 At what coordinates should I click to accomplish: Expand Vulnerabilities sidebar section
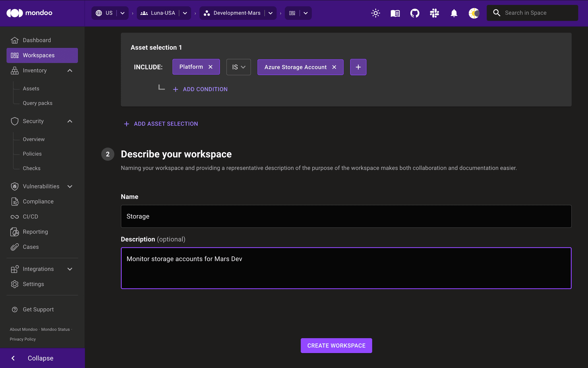[x=70, y=186]
